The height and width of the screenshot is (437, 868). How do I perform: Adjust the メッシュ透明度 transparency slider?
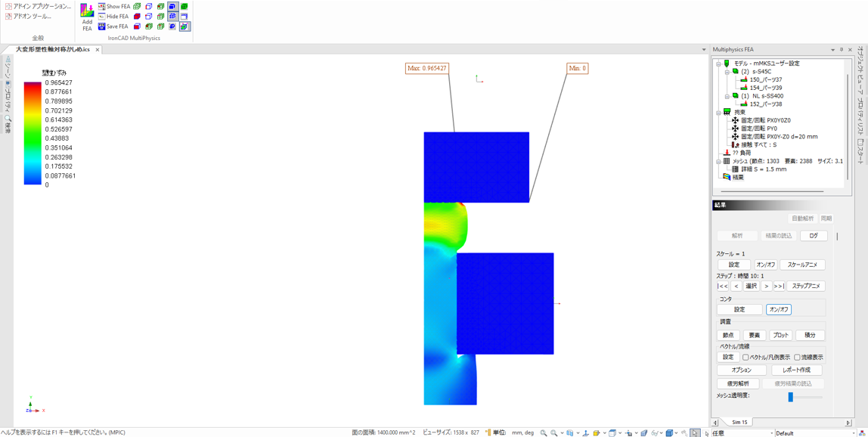tap(791, 397)
